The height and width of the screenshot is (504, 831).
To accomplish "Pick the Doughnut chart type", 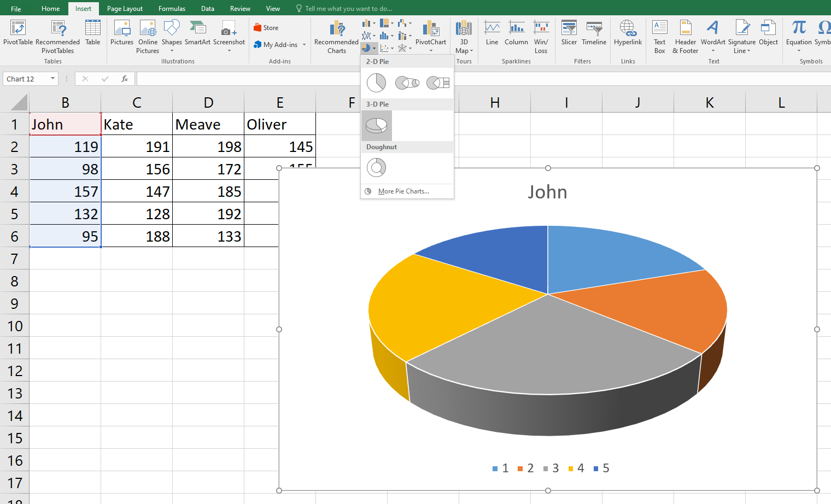I will click(376, 168).
